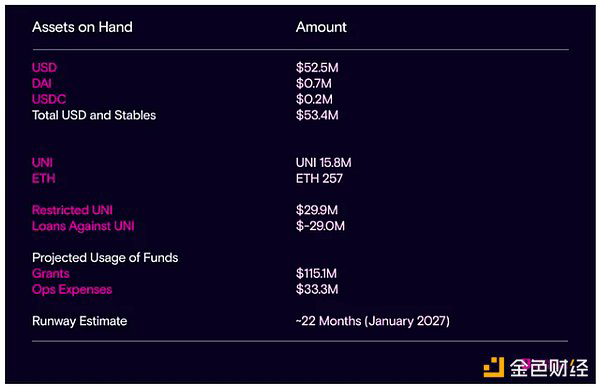Select the $-29.0M loans value
Viewport: 600px width, 389px height.
click(320, 226)
